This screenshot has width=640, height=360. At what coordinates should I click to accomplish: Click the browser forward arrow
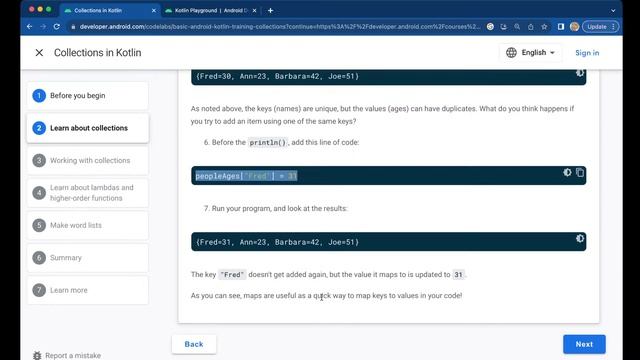pyautogui.click(x=43, y=27)
